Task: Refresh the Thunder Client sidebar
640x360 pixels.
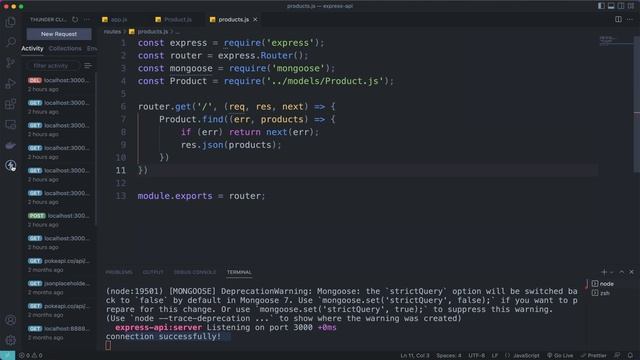Action: coord(75,19)
